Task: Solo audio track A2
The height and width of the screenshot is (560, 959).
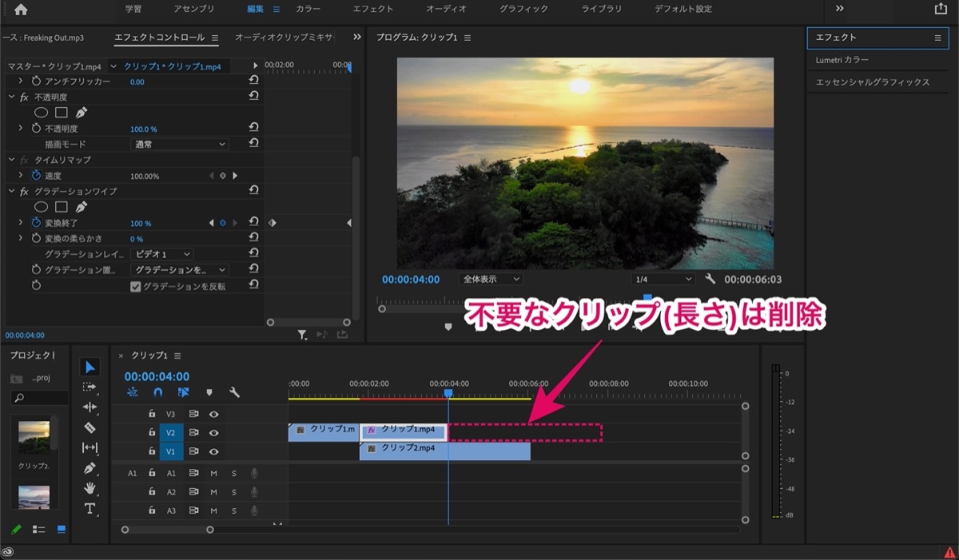Action: pos(234,491)
